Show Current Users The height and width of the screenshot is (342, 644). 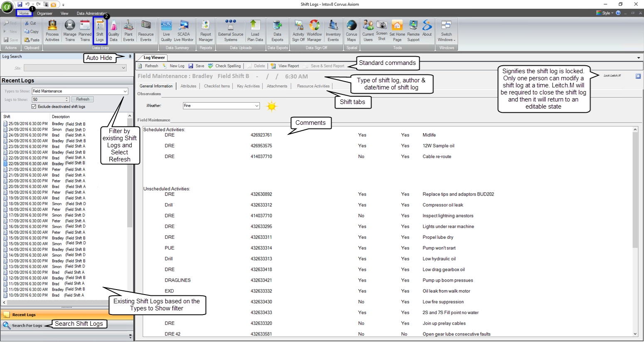pyautogui.click(x=368, y=31)
